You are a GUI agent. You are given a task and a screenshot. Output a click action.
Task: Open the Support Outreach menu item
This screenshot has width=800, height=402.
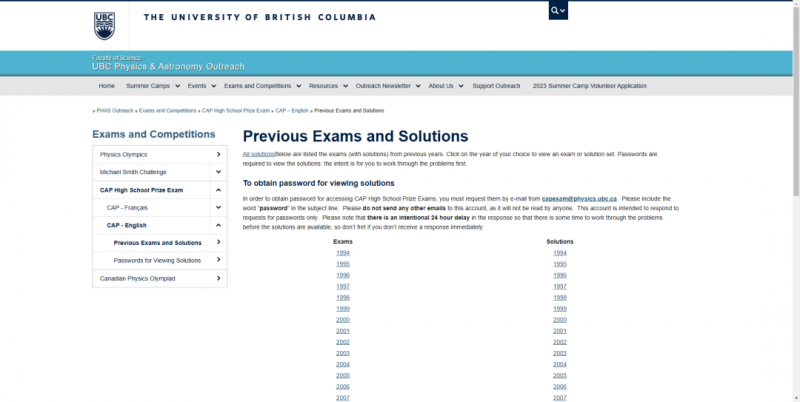point(496,86)
